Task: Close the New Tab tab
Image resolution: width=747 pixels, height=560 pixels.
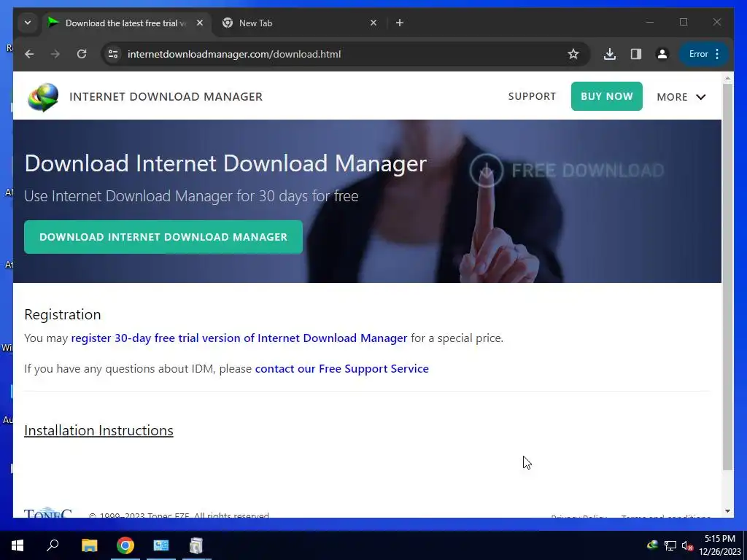Action: point(373,23)
